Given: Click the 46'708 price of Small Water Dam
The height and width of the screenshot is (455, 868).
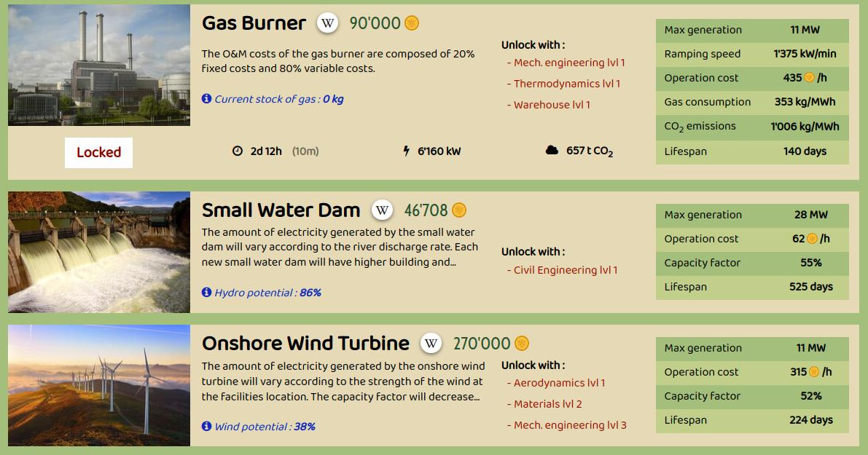Looking at the screenshot, I should pyautogui.click(x=426, y=210).
